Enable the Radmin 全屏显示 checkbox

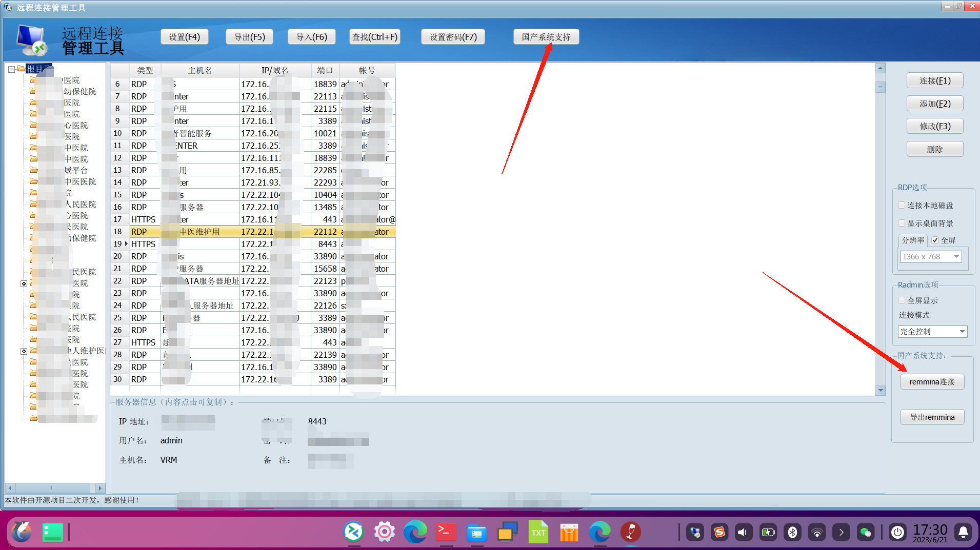tap(902, 300)
